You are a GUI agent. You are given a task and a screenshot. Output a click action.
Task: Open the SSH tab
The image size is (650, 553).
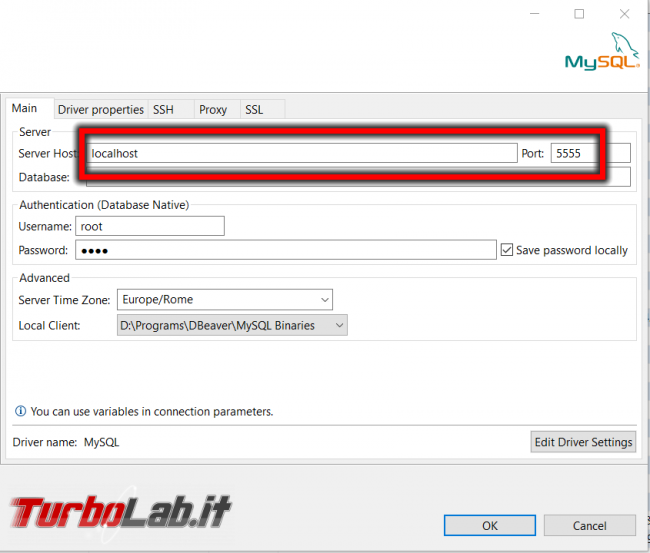coord(171,110)
